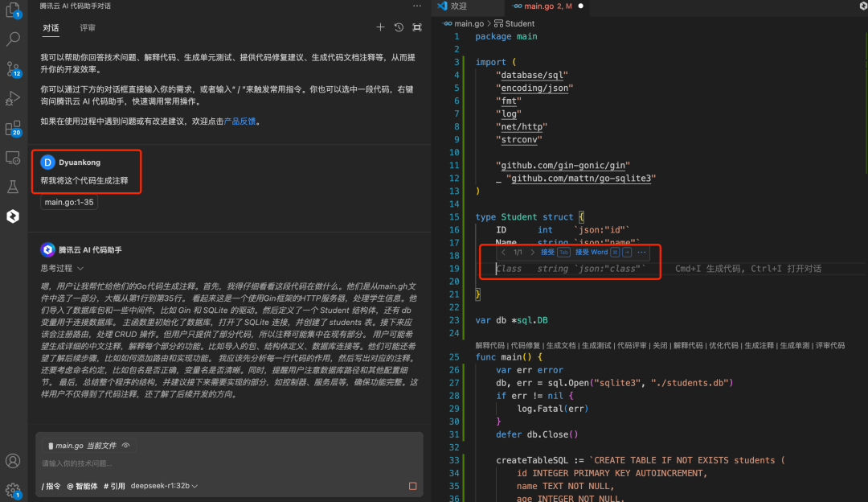Open inline suggestion more options ellipsis
868x502 pixels.
(641, 252)
